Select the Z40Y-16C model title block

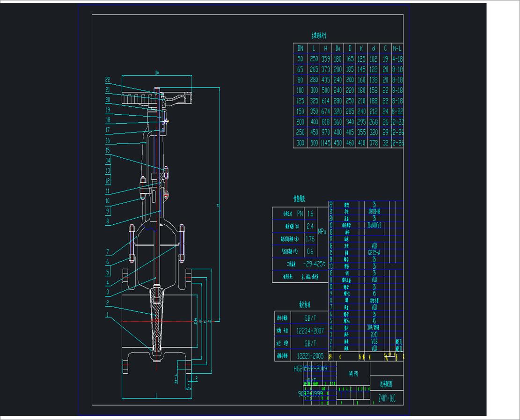coord(387,398)
